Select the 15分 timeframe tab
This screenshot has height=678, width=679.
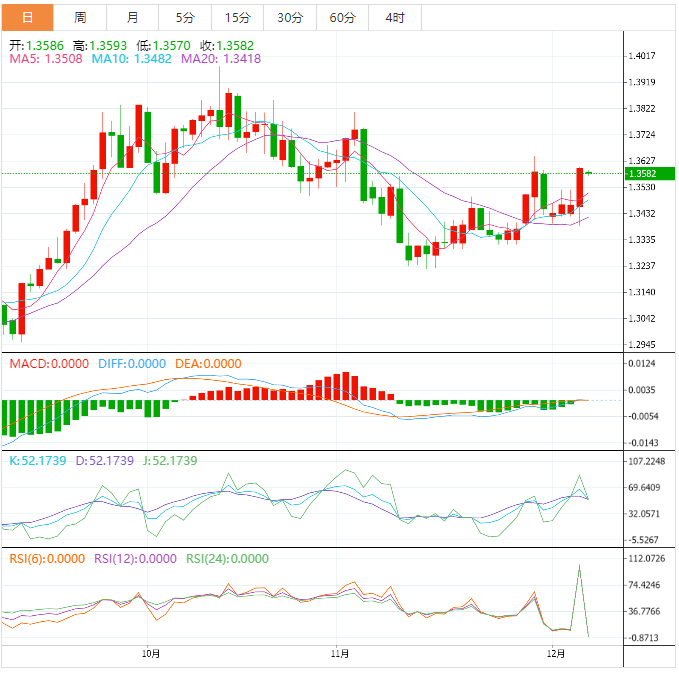pyautogui.click(x=238, y=18)
